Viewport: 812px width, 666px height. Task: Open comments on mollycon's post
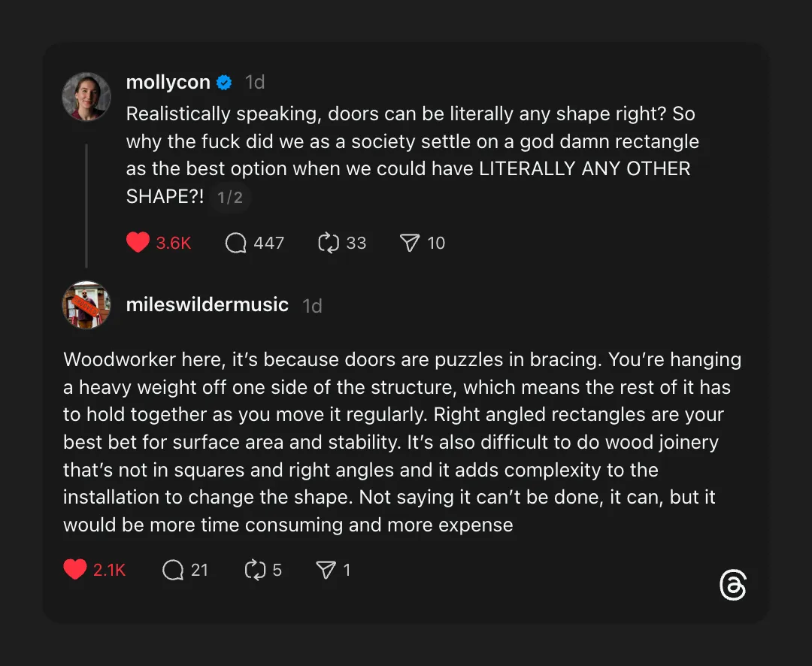point(236,243)
